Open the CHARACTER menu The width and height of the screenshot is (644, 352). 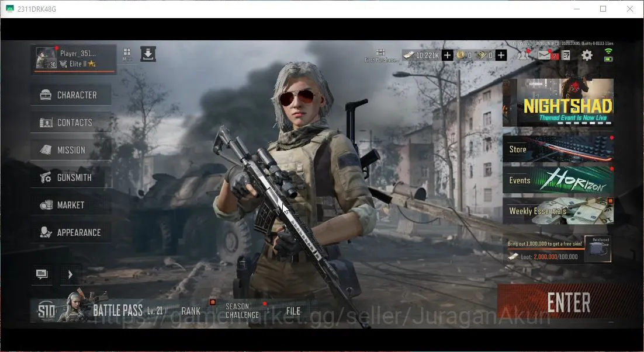click(71, 95)
